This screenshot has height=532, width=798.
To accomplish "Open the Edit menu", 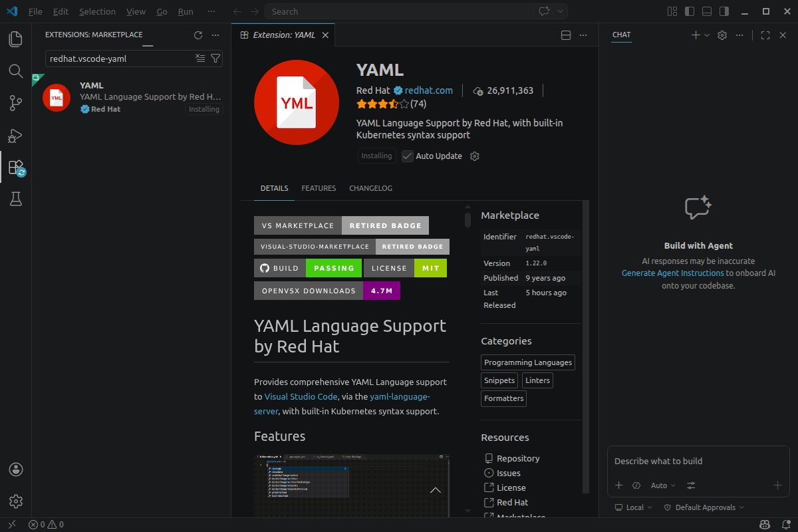I will 61,11.
